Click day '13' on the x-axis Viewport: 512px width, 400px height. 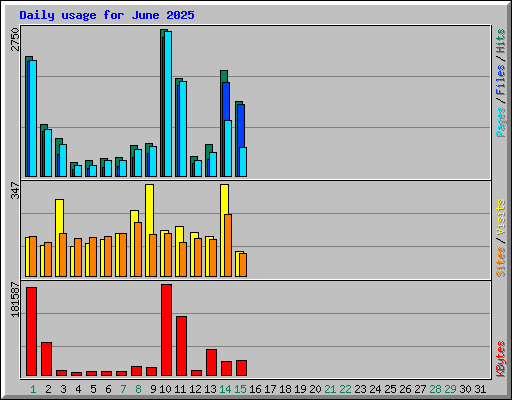tap(210, 389)
